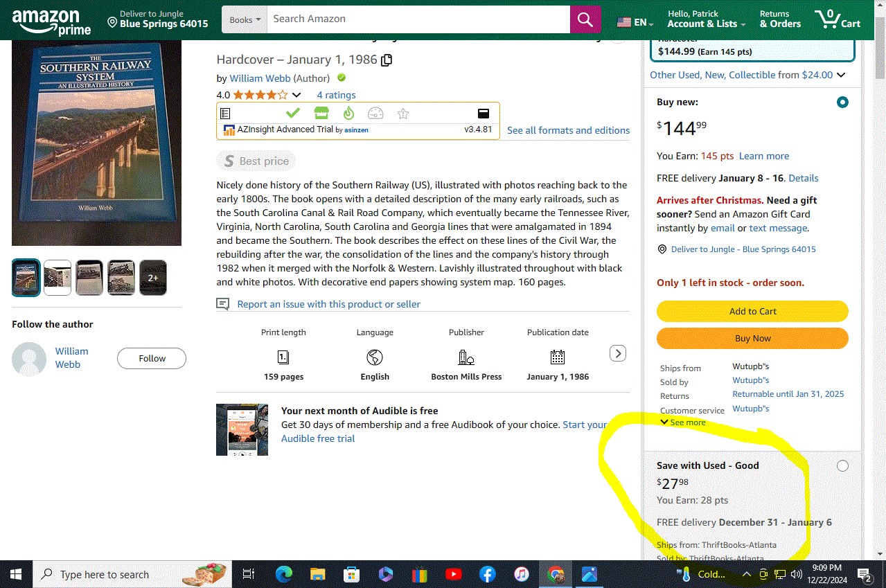Open iTunes from the taskbar
This screenshot has height=588, width=886.
click(x=522, y=574)
